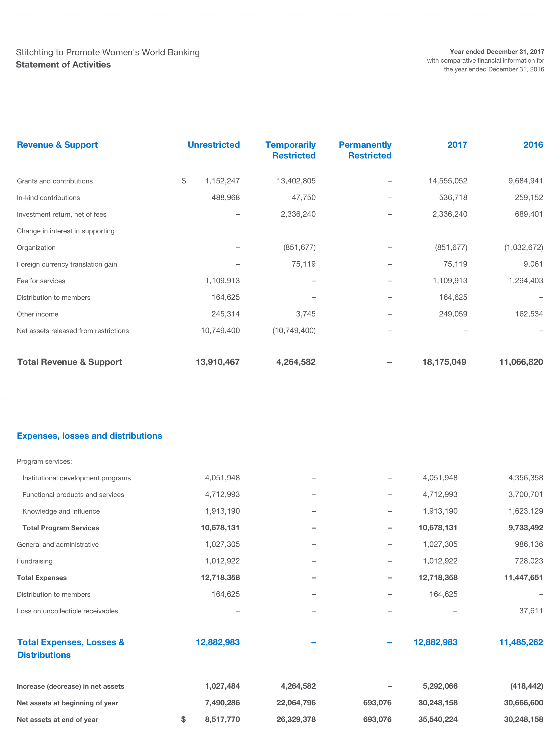Click the Permanently Restricted column header
Viewport: 560px width, 743px height.
[365, 150]
